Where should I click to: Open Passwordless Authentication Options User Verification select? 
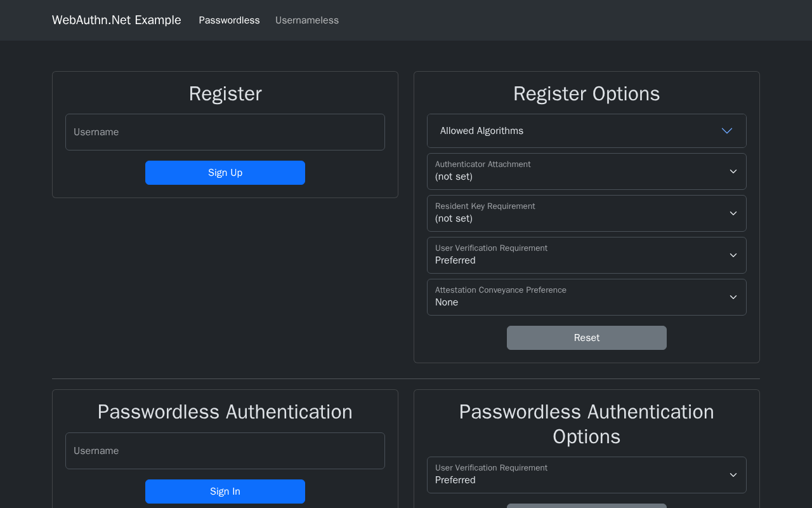(571, 475)
